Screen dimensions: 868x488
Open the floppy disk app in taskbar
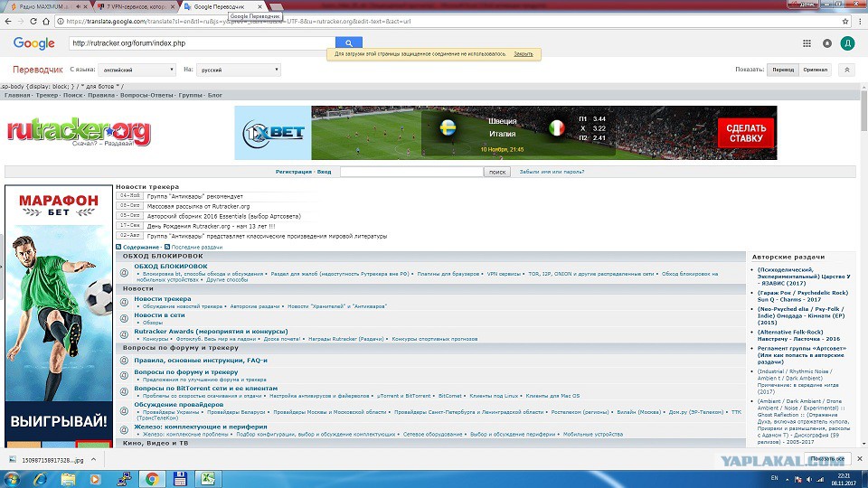pyautogui.click(x=180, y=479)
